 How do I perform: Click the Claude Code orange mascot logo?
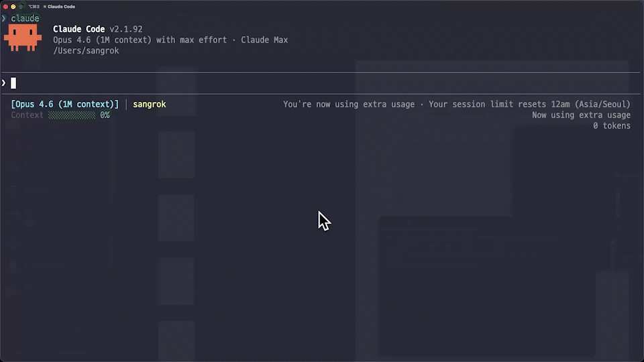[x=23, y=38]
